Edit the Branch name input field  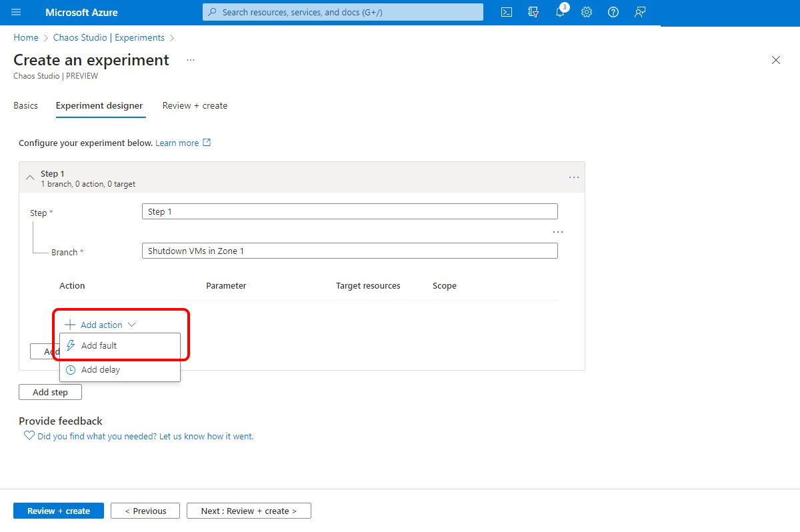point(350,250)
